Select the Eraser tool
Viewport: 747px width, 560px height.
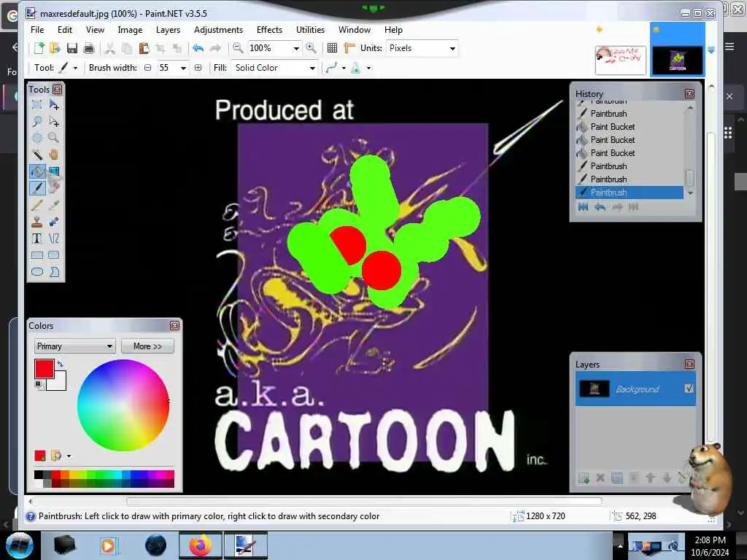click(x=54, y=187)
